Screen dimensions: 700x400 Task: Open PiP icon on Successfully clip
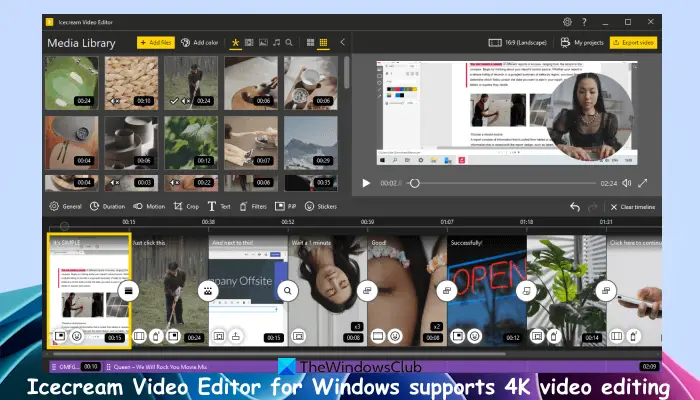458,336
